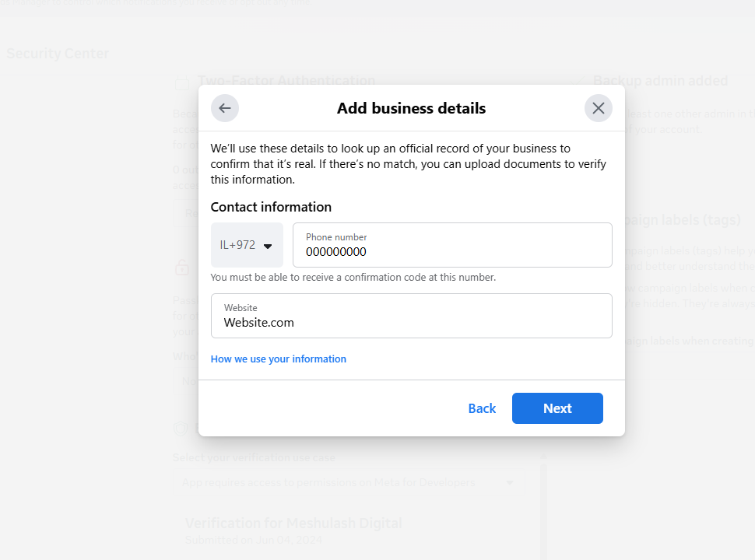This screenshot has height=560, width=755.
Task: Click the Two-Factor Authentication icon behind dialog
Action: pyautogui.click(x=182, y=82)
